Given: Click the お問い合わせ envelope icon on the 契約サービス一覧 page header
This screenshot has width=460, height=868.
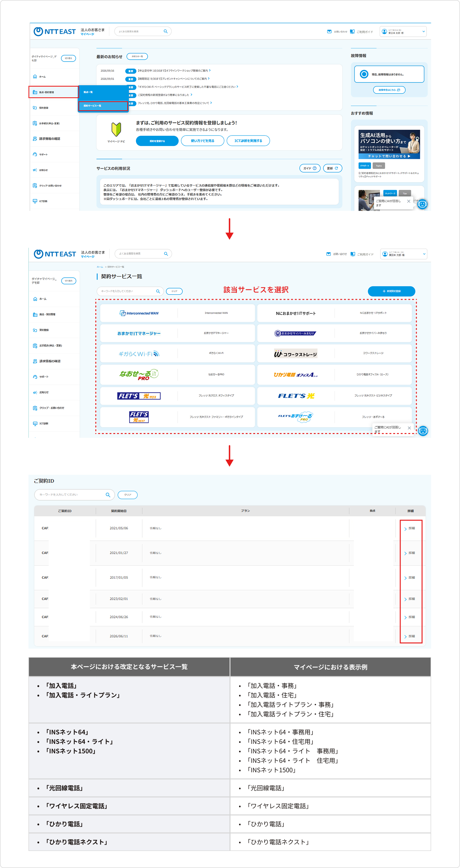Looking at the screenshot, I should pyautogui.click(x=328, y=254).
